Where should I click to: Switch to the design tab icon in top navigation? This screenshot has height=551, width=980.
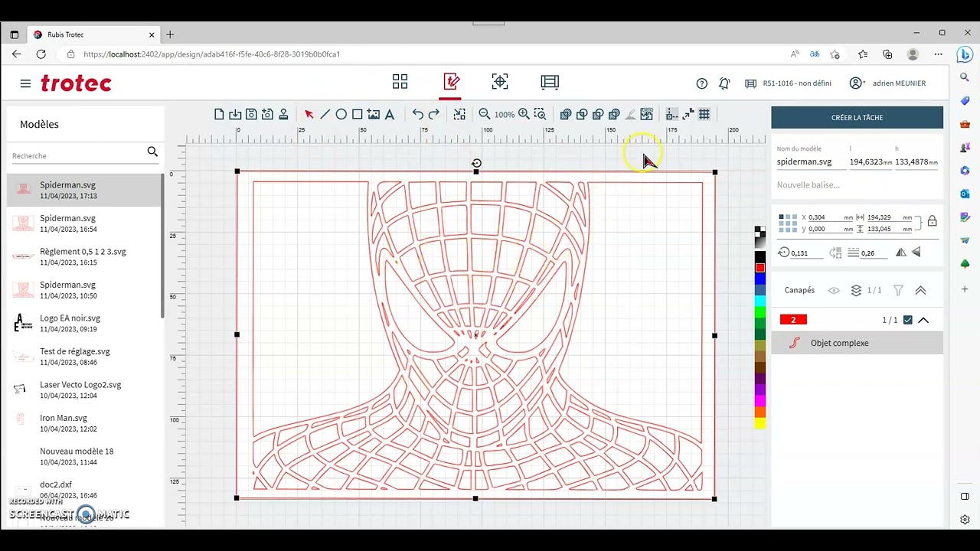(x=451, y=82)
